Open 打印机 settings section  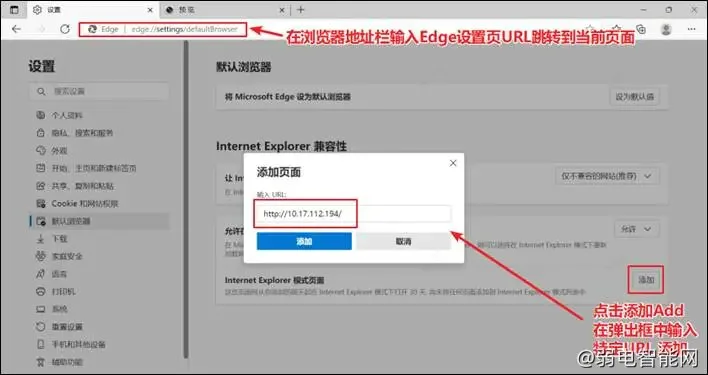tap(63, 292)
